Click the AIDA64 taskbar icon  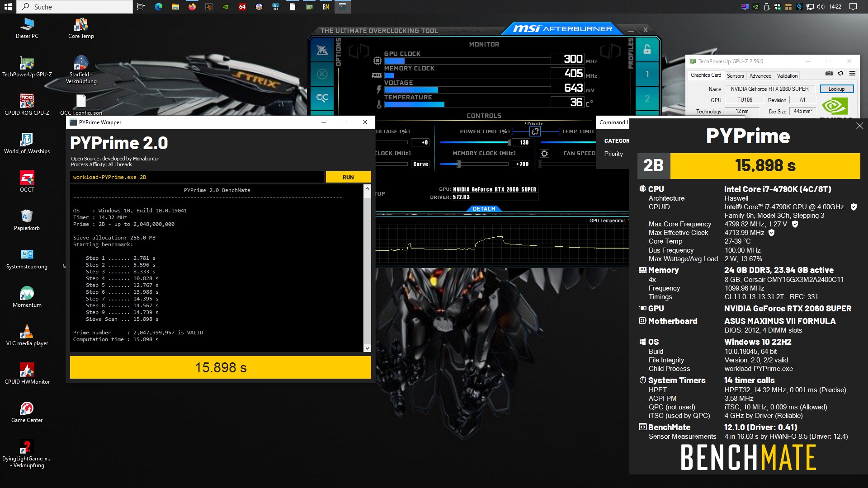tap(242, 7)
